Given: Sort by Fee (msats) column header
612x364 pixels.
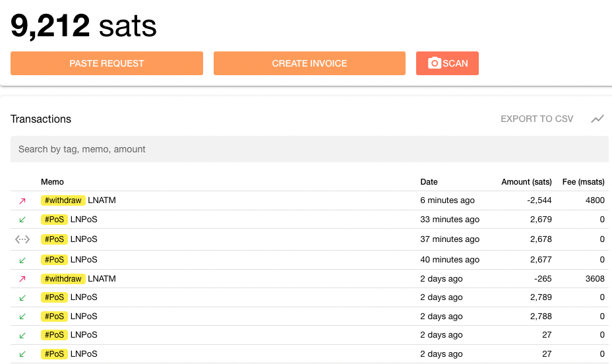Looking at the screenshot, I should tap(583, 182).
